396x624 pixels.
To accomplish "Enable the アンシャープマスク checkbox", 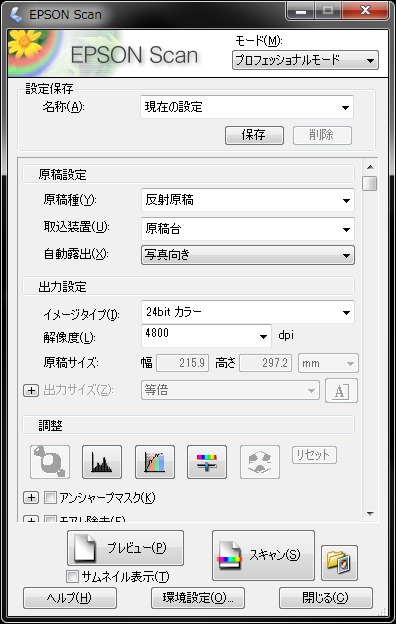I will tap(51, 497).
